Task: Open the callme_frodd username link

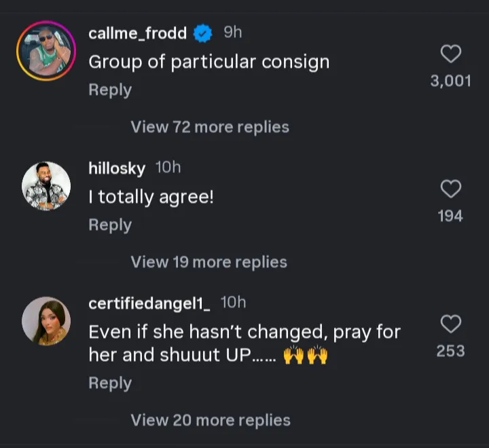Action: 137,33
